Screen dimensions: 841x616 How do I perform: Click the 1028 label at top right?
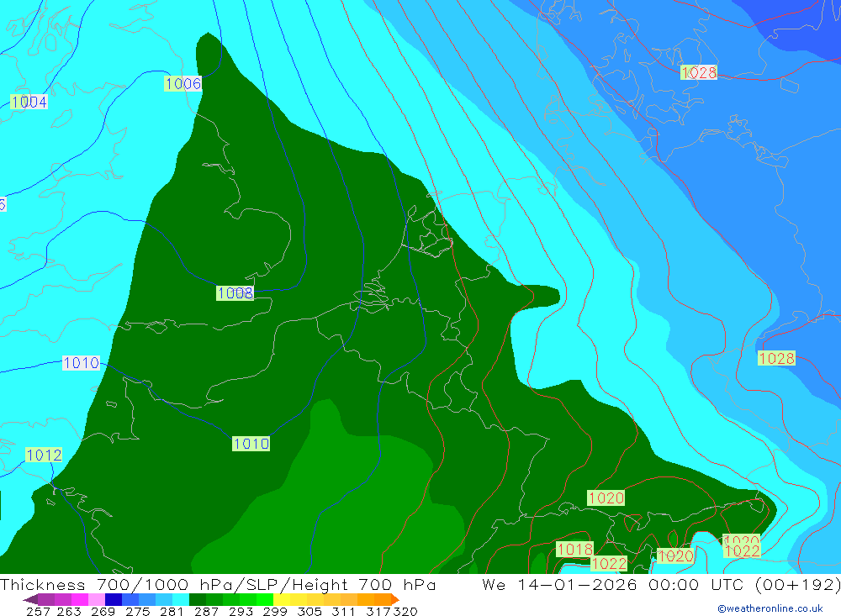pos(699,73)
